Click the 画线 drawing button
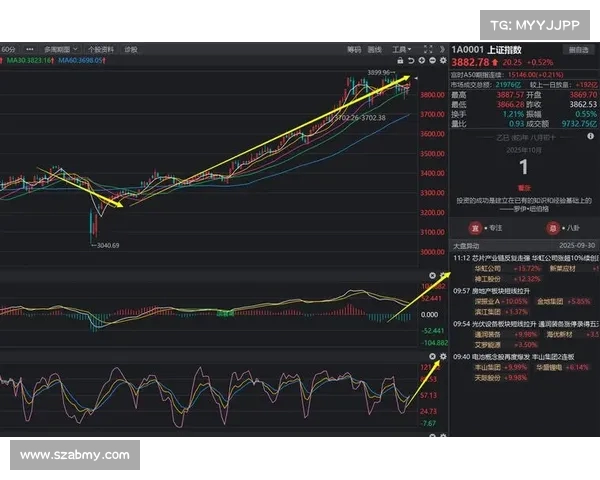Image resolution: width=600 pixels, height=480 pixels. point(375,48)
